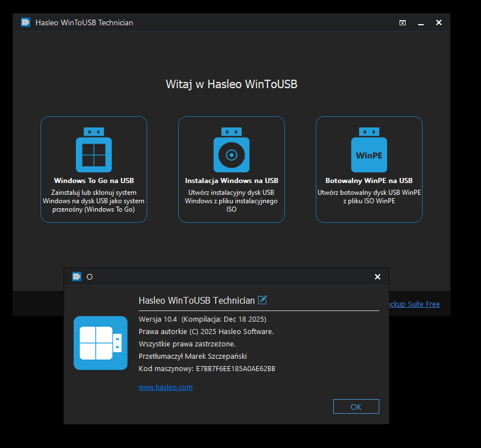Screen dimensions: 481x448
Task: Open the www.hasleo.com link
Action: [x=166, y=387]
